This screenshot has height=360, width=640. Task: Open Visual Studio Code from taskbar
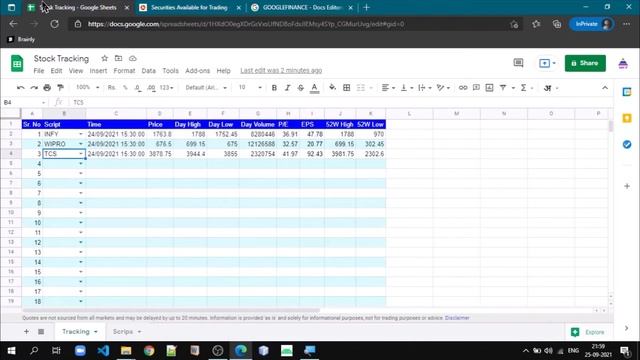[x=103, y=351]
